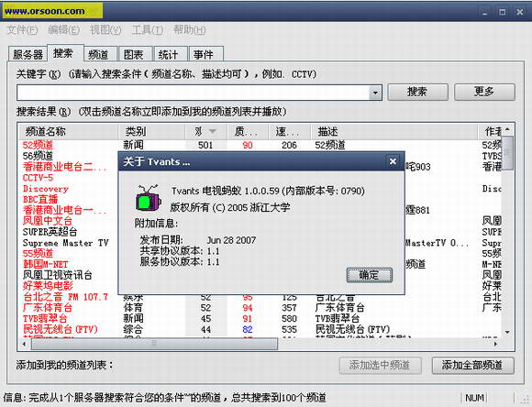This screenshot has width=532, height=407.
Task: Click NUM indicator in status bar
Action: click(474, 398)
